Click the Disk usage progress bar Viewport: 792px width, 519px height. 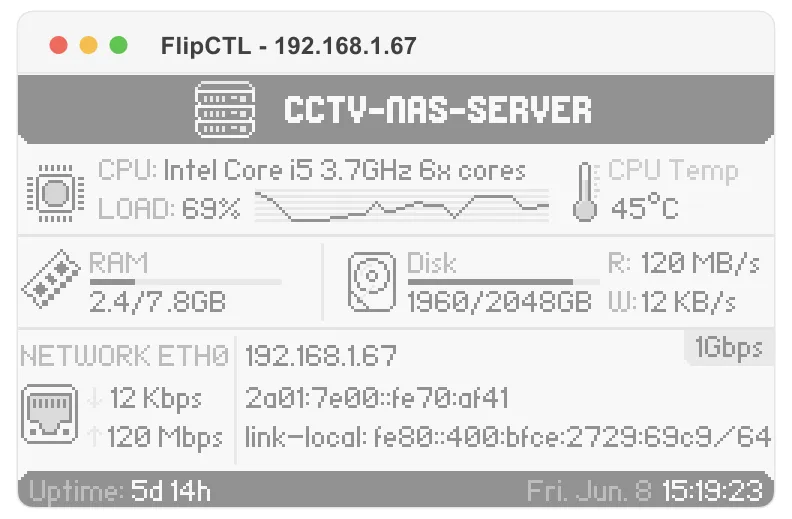(504, 282)
